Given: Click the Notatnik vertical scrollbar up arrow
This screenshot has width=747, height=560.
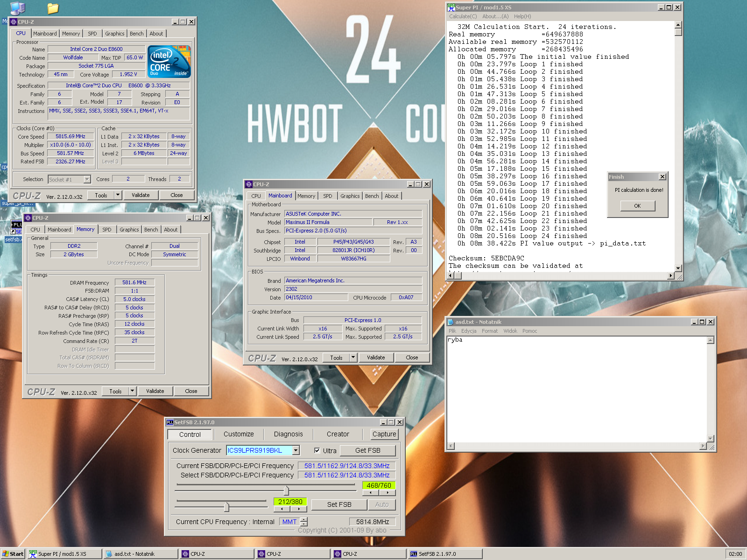Looking at the screenshot, I should coord(711,340).
